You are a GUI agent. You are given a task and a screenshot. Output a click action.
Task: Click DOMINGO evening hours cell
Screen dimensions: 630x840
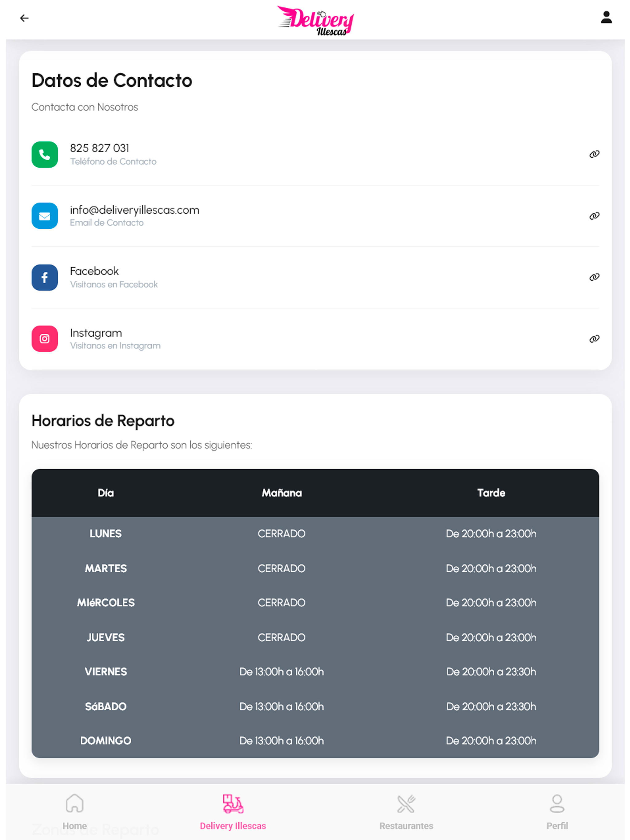(x=491, y=741)
